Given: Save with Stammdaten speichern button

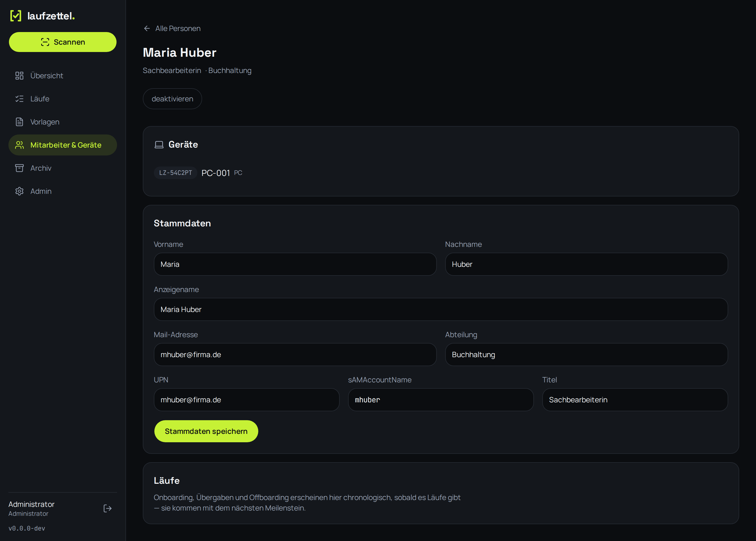Looking at the screenshot, I should [206, 431].
